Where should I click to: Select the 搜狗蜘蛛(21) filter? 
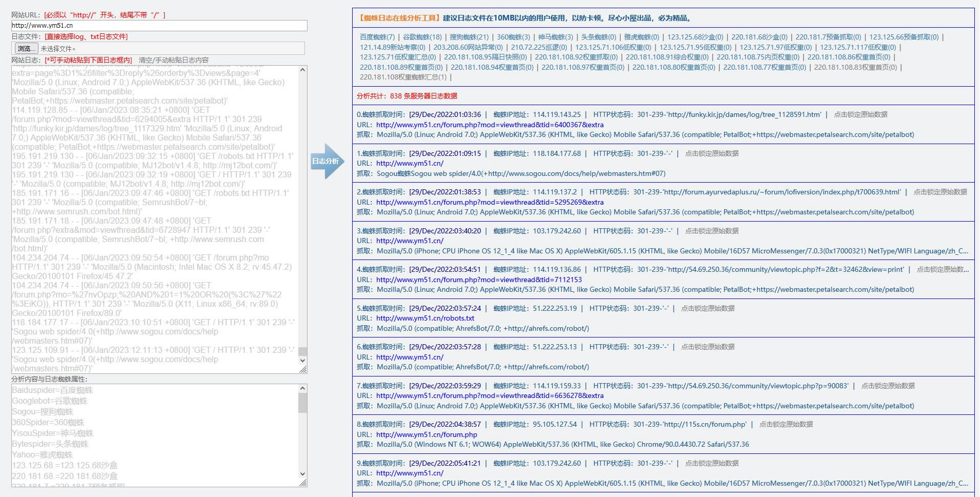pyautogui.click(x=469, y=37)
